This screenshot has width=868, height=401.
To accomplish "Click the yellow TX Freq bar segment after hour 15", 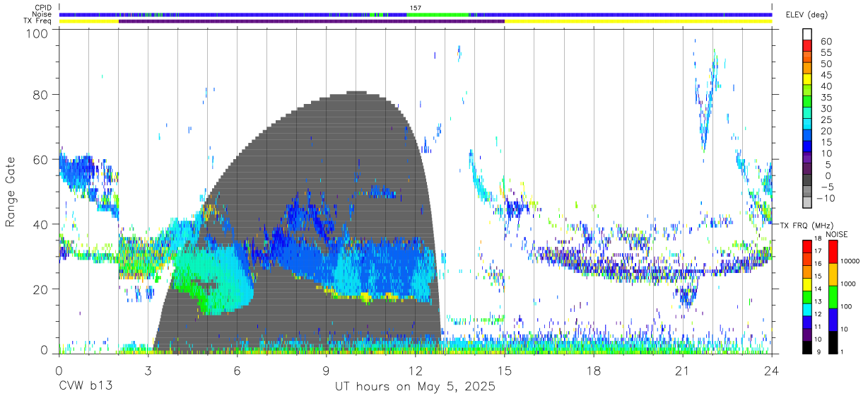I will coord(638,21).
